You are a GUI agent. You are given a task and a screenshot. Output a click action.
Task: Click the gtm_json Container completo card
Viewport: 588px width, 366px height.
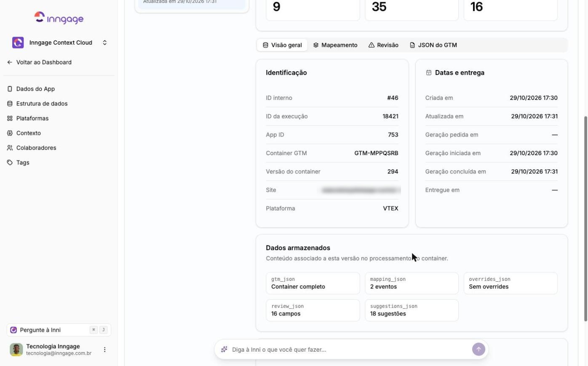(x=313, y=283)
